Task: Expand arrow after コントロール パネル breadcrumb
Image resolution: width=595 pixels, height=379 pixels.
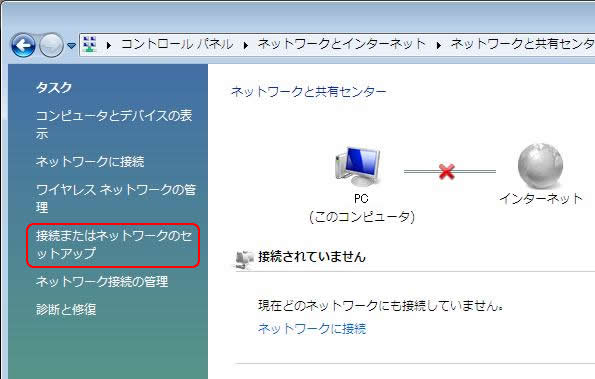Action: (x=246, y=45)
